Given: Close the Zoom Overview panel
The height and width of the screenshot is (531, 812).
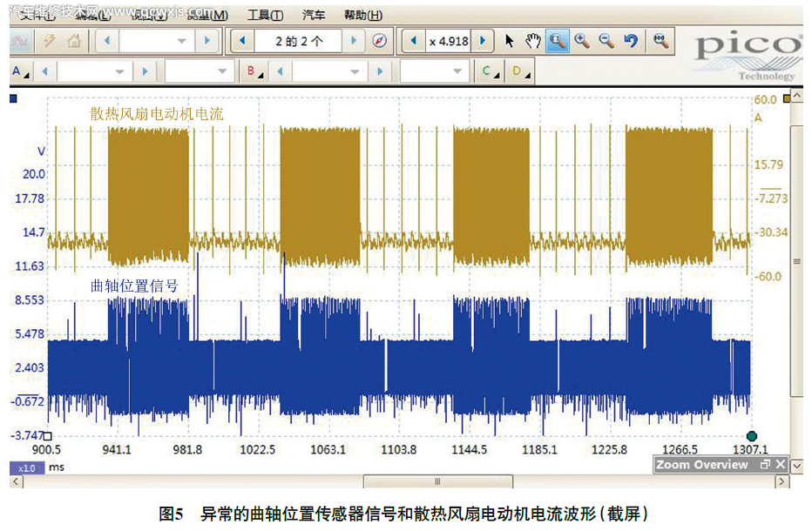Looking at the screenshot, I should (x=781, y=465).
